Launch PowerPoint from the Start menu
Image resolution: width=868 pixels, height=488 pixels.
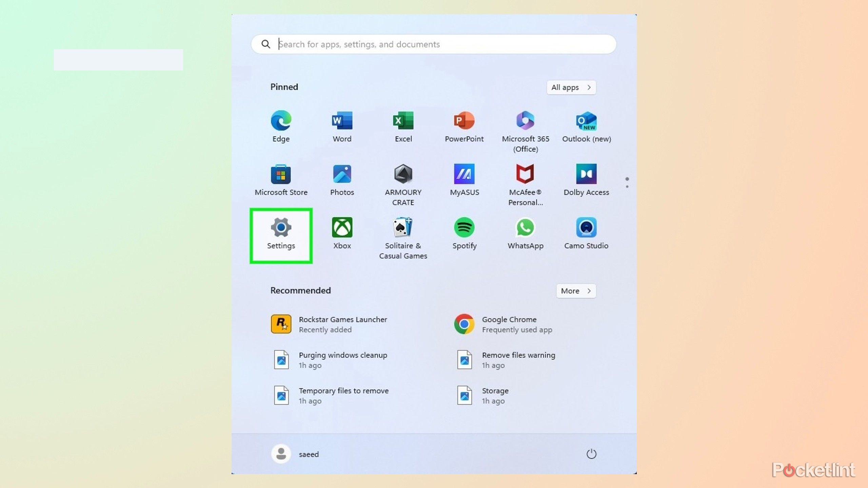click(x=464, y=126)
